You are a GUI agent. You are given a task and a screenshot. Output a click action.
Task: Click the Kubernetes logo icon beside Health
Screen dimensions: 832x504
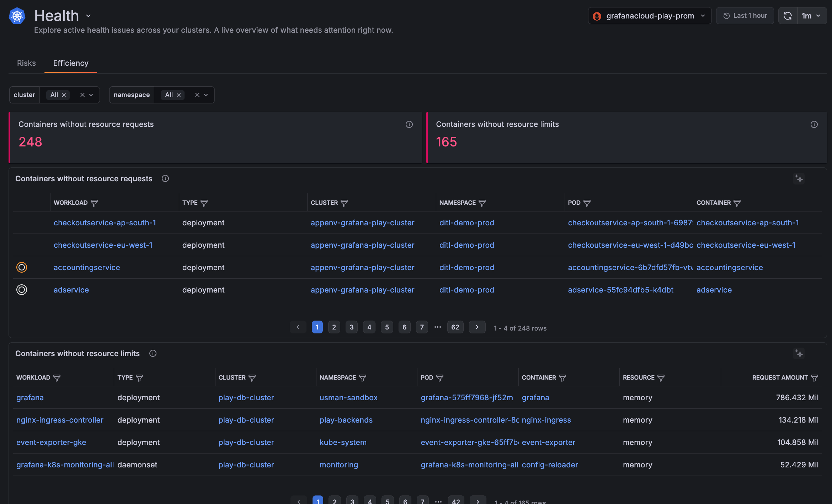(17, 16)
